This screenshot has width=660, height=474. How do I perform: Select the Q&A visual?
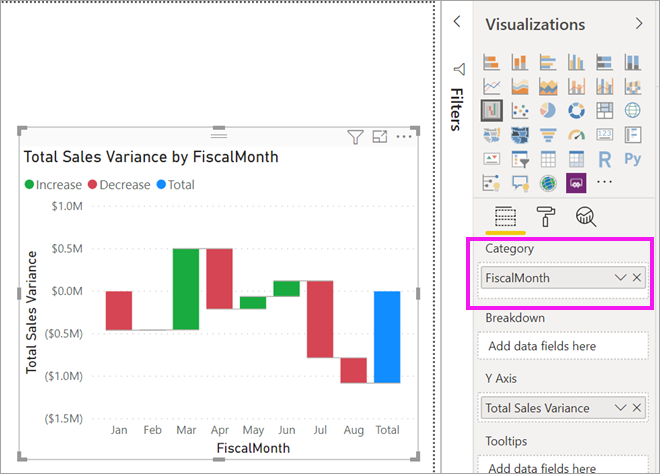[x=520, y=183]
